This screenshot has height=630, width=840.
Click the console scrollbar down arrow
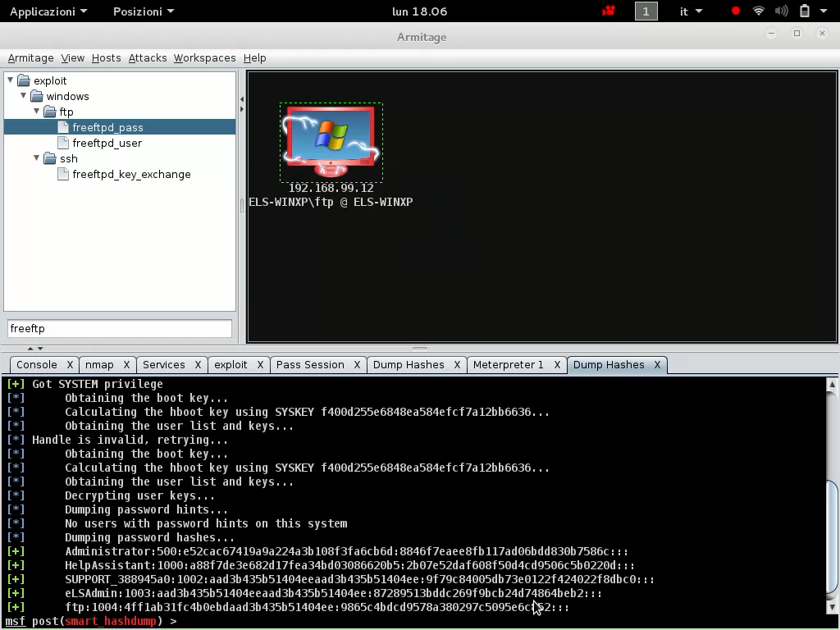[x=832, y=606]
